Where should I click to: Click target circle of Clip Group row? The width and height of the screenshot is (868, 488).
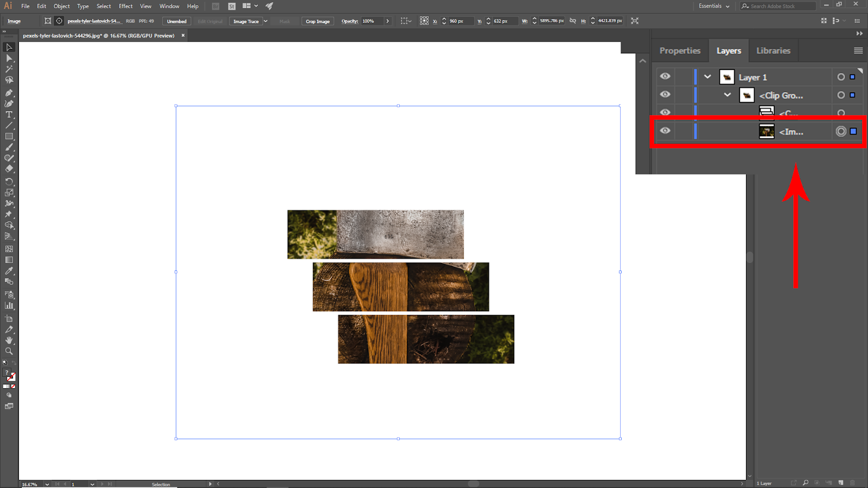pyautogui.click(x=841, y=95)
